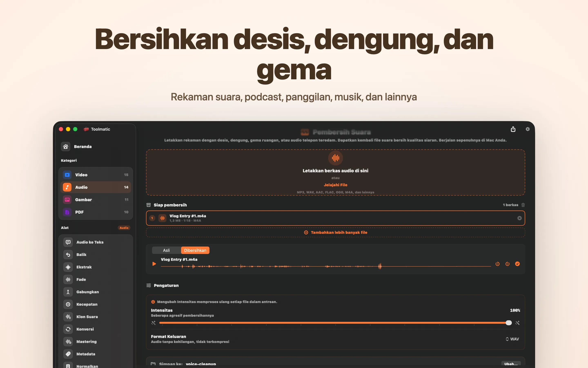This screenshot has height=368, width=588.
Task: Select the Gambar category
Action: coord(96,200)
